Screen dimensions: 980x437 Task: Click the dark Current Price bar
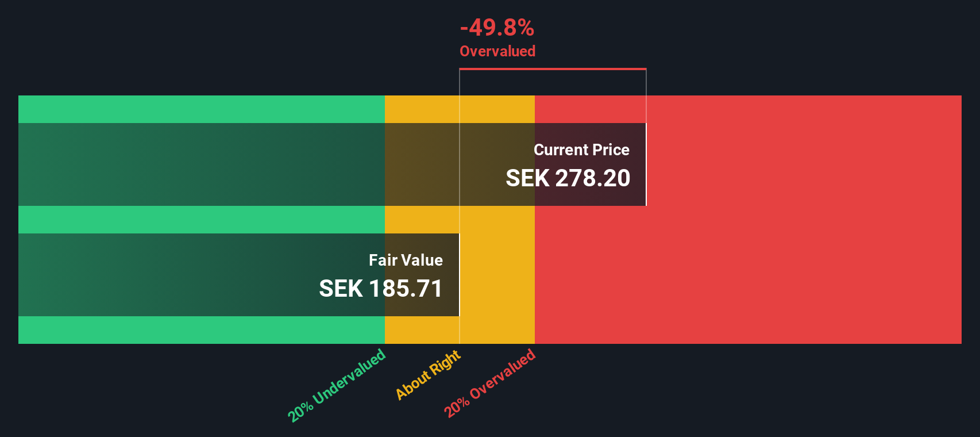click(332, 164)
